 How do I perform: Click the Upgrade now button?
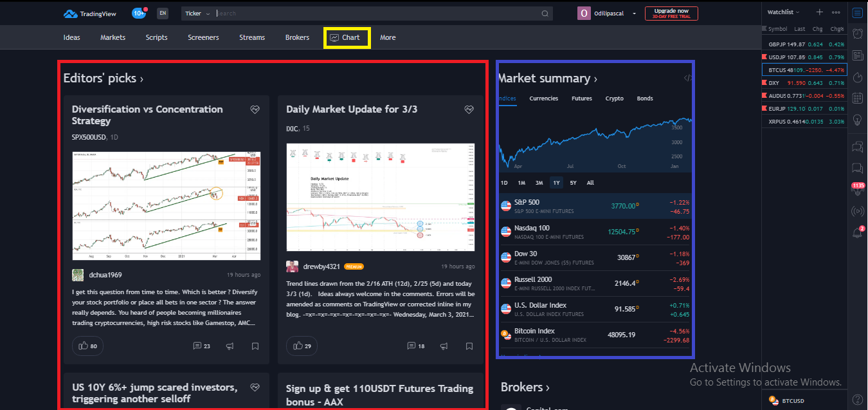point(671,13)
